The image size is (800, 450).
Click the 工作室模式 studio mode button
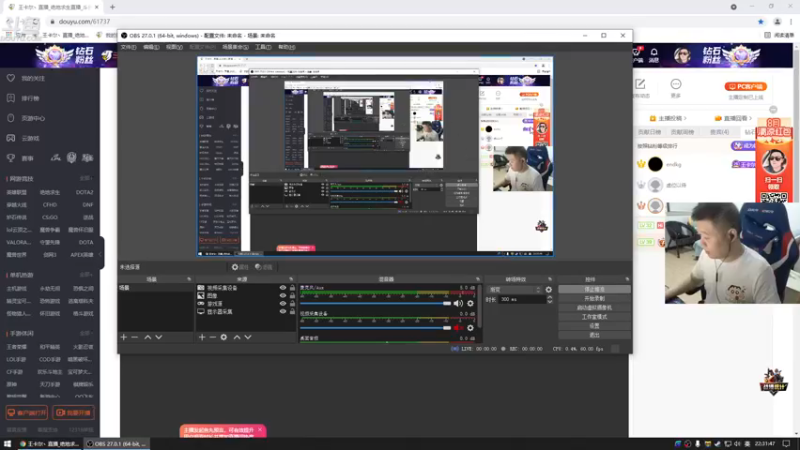tap(594, 317)
